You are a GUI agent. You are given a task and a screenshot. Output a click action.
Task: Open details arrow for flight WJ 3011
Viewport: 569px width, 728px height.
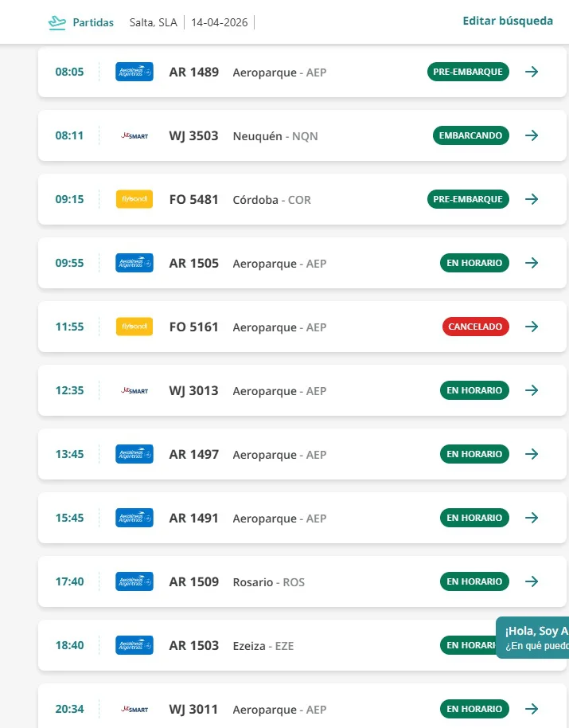(x=532, y=709)
